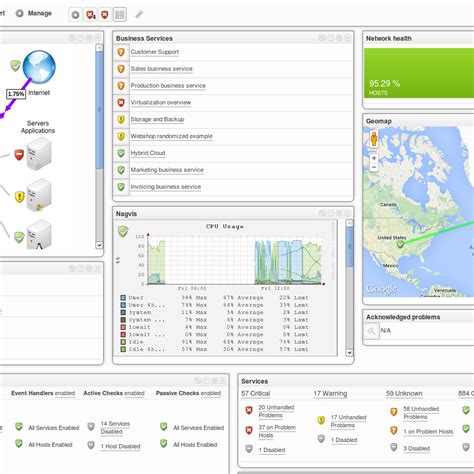The width and height of the screenshot is (474, 474).
Task: Click the Geomap zoom in plus button
Action: click(x=374, y=158)
